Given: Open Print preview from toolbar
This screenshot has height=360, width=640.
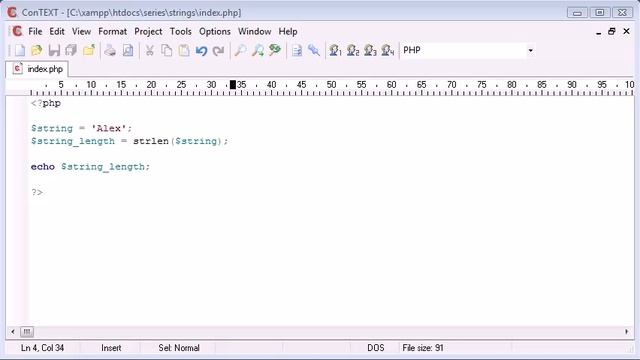Looking at the screenshot, I should [x=128, y=50].
